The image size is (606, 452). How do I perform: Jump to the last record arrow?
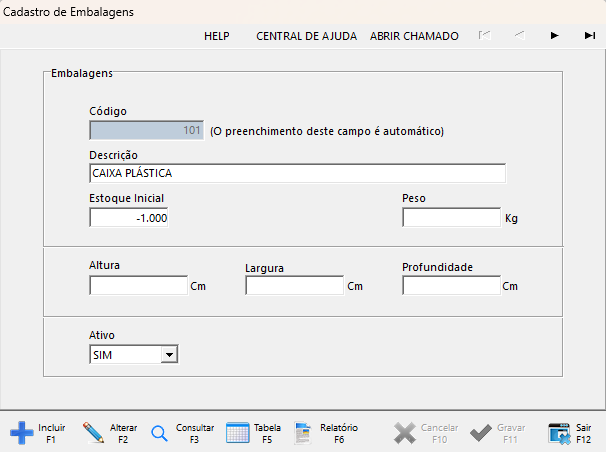(589, 36)
